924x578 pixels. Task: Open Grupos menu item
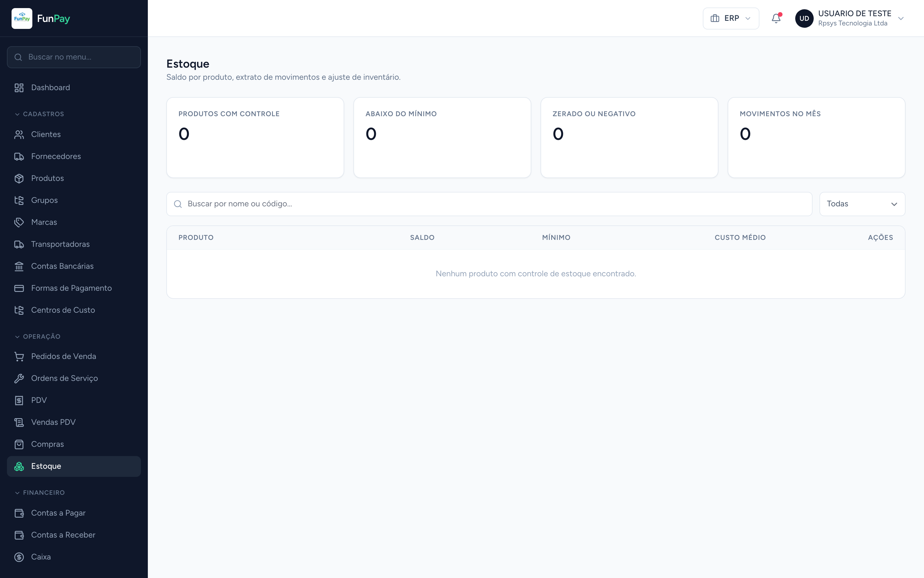point(74,200)
